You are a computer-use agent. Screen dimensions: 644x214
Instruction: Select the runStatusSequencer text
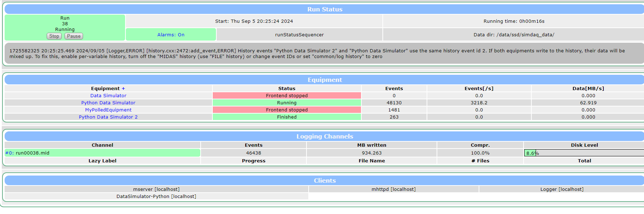[299, 35]
